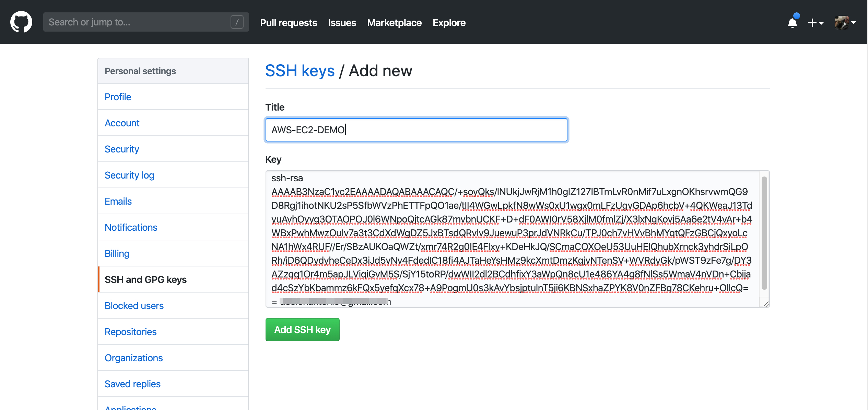
Task: Show Blocked users
Action: click(134, 306)
